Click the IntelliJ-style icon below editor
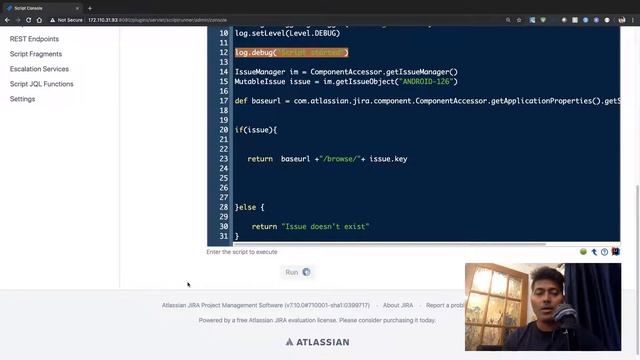The height and width of the screenshot is (360, 640). (x=616, y=252)
